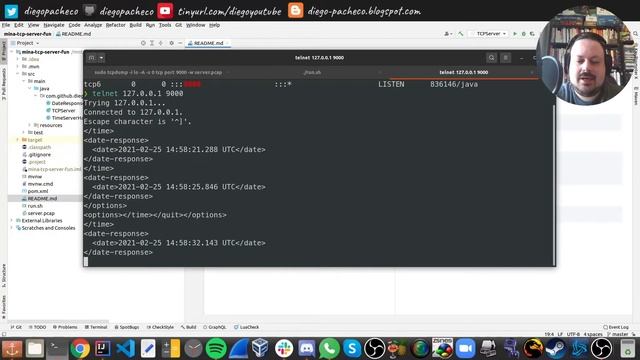Click the terminal search icon
This screenshot has height=360, width=640.
coord(491,58)
